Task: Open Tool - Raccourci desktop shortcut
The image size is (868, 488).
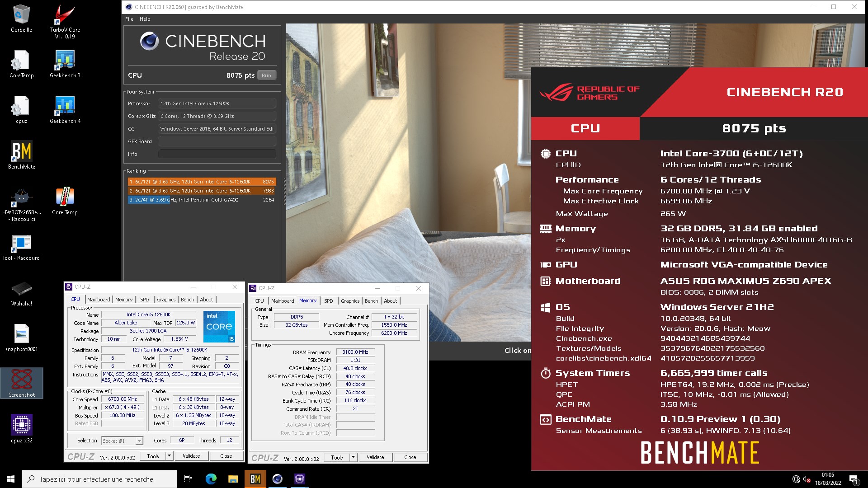Action: [21, 247]
